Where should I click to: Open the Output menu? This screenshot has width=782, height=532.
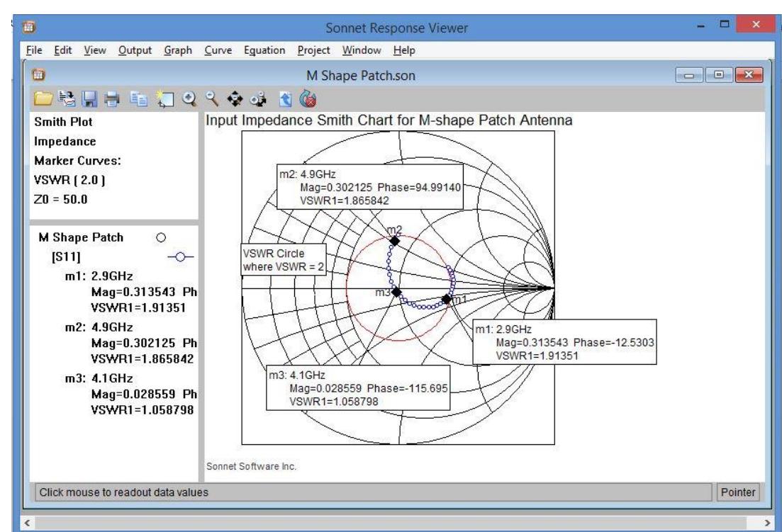135,50
